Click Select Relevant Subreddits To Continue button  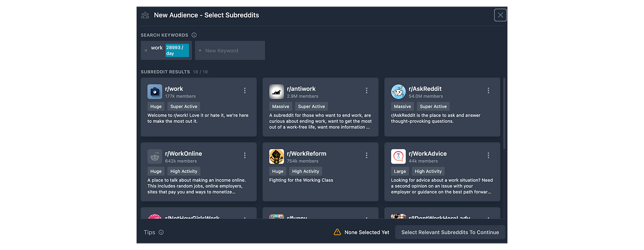(450, 233)
